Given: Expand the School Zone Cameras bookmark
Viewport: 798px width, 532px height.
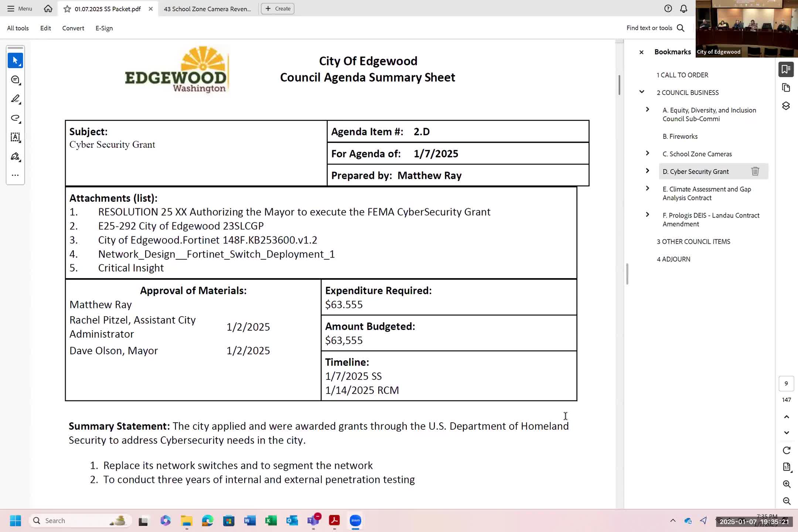Looking at the screenshot, I should click(x=647, y=153).
